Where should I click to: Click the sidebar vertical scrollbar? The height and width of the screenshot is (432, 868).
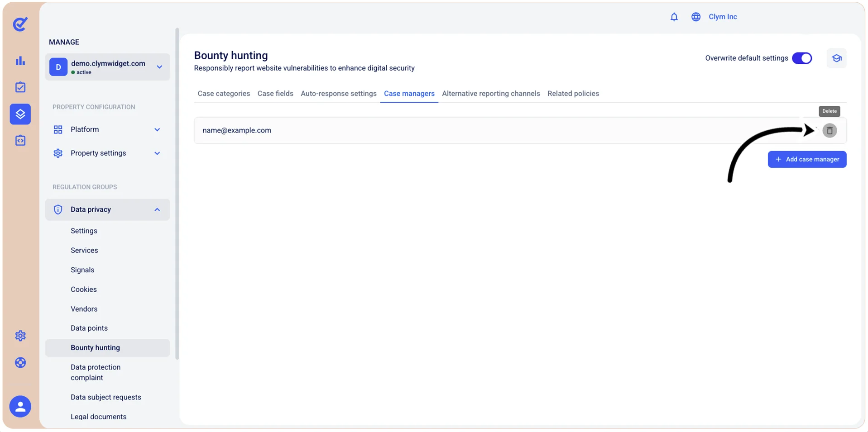coord(177,194)
